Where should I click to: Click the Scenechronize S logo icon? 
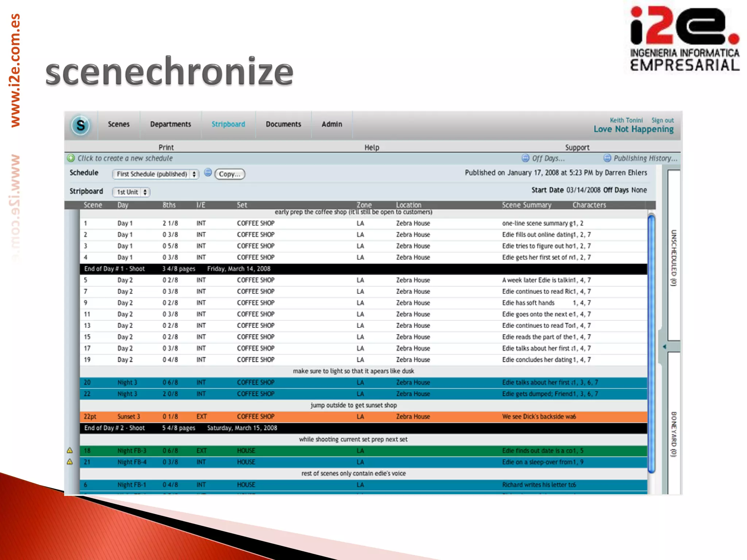[x=81, y=125]
